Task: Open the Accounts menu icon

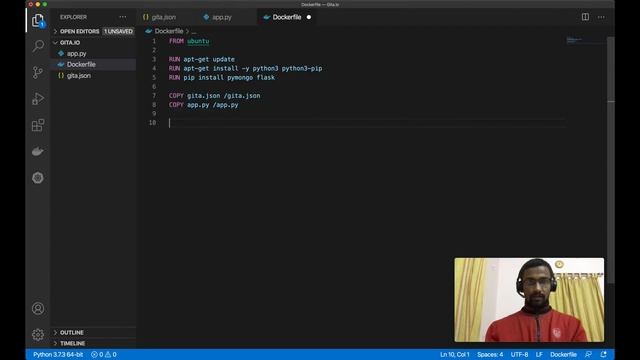Action: [x=38, y=308]
